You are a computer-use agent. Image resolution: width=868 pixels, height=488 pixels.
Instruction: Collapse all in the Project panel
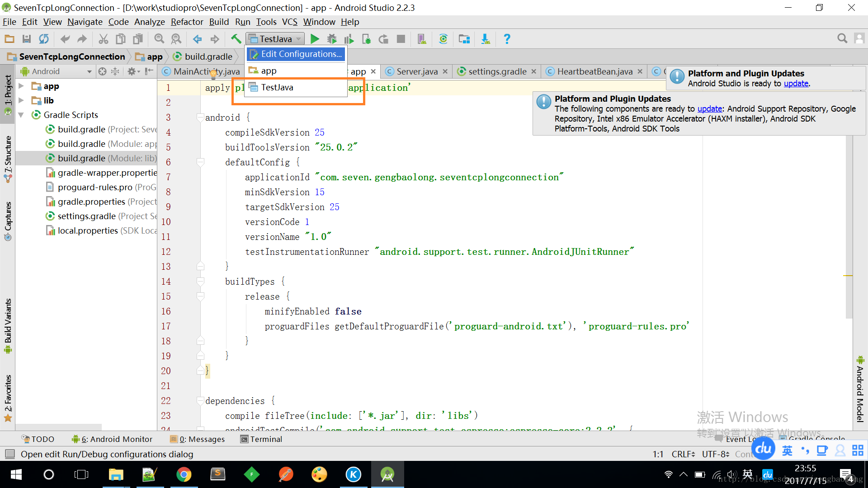115,71
